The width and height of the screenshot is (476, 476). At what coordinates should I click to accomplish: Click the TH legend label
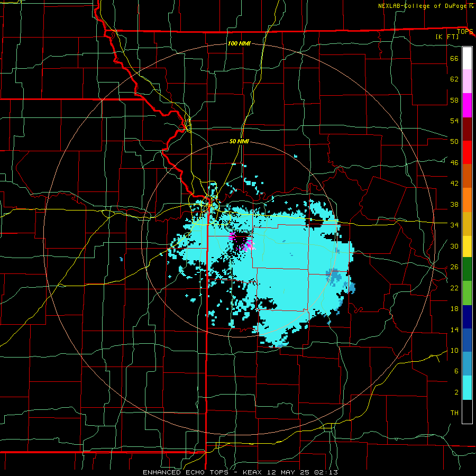[454, 413]
